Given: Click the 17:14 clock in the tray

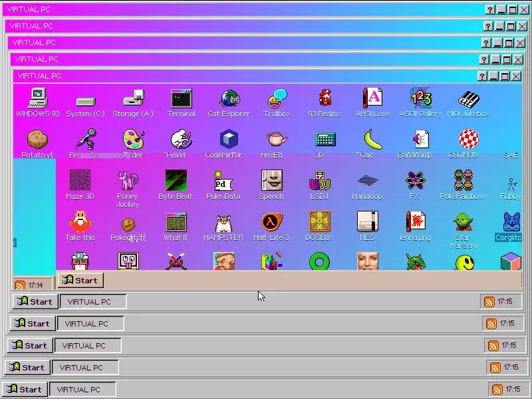Looking at the screenshot, I should tap(36, 285).
